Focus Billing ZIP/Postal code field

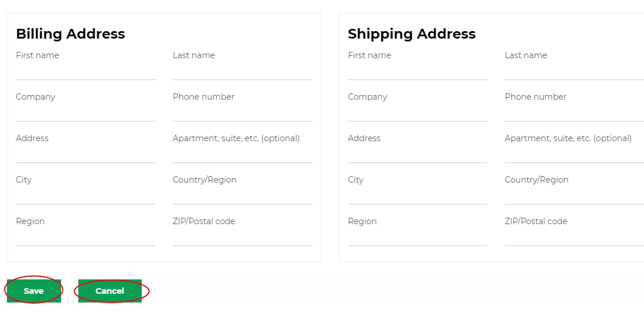[x=243, y=237]
